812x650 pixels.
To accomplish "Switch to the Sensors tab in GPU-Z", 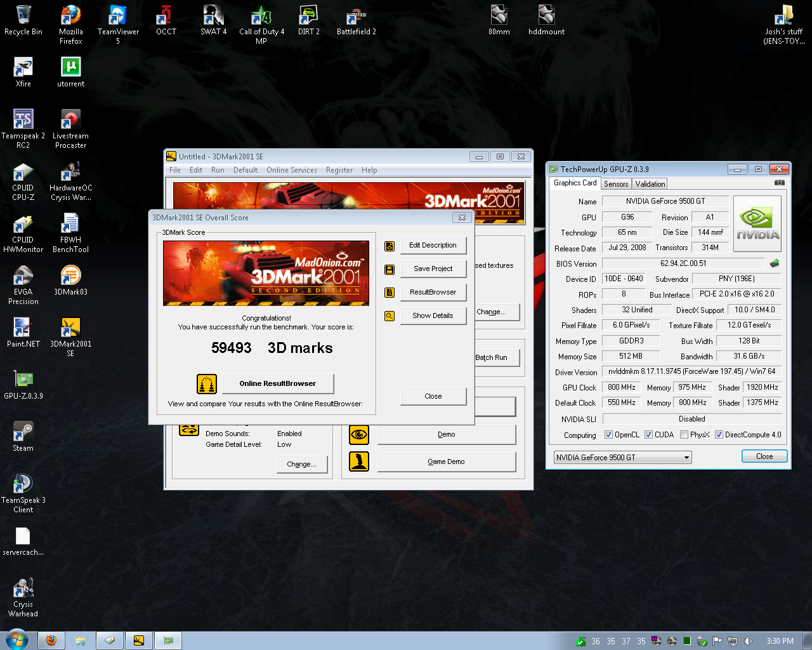I will [x=616, y=184].
